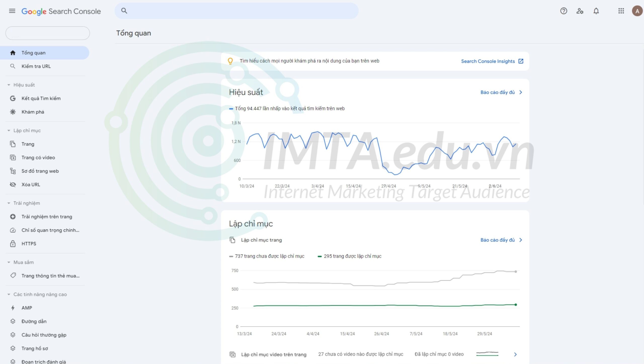Click the Lập chỉ mục trang subheading
This screenshot has height=364, width=644.
point(261,240)
